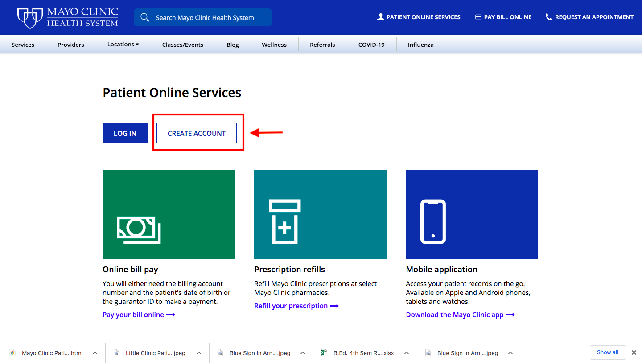Open the green Online bill pay money tile

click(x=169, y=215)
